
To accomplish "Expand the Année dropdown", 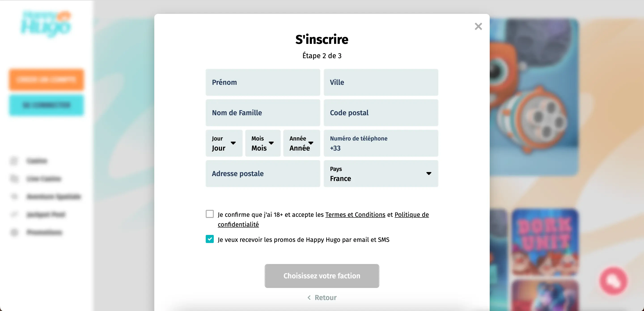I will [x=301, y=143].
